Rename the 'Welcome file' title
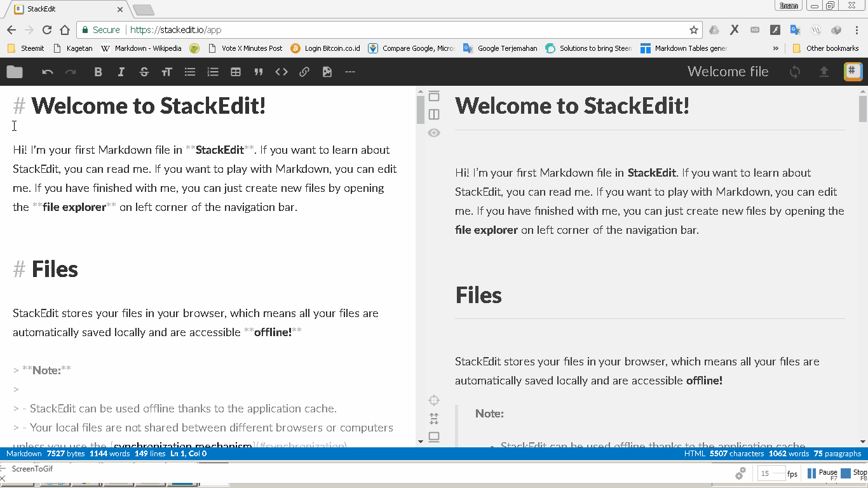 point(728,72)
